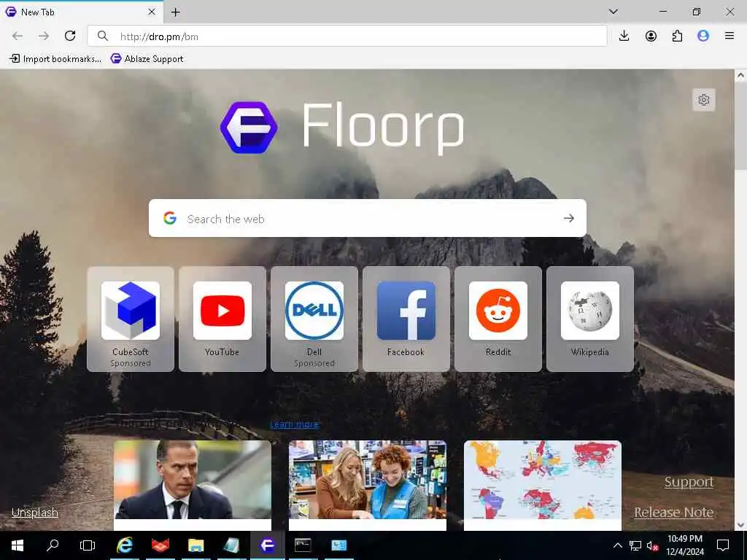The width and height of the screenshot is (747, 560).
Task: Open File Explorer from taskbar
Action: coord(196,545)
